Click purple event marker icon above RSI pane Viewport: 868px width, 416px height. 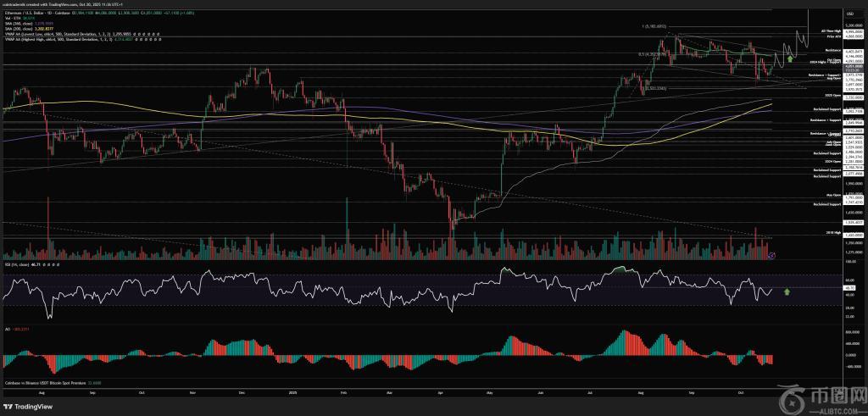point(771,254)
